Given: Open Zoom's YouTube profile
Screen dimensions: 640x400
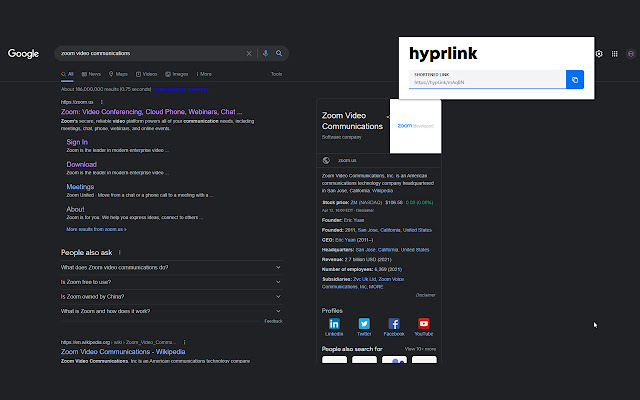Looking at the screenshot, I should click(424, 327).
